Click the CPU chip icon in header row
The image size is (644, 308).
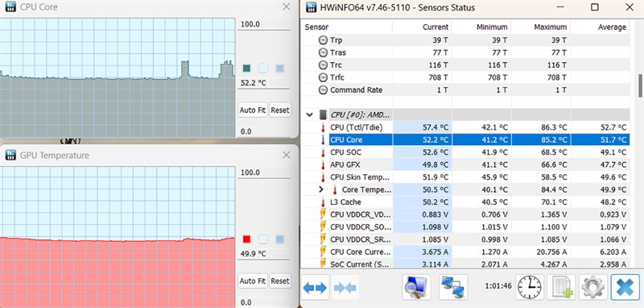click(324, 114)
